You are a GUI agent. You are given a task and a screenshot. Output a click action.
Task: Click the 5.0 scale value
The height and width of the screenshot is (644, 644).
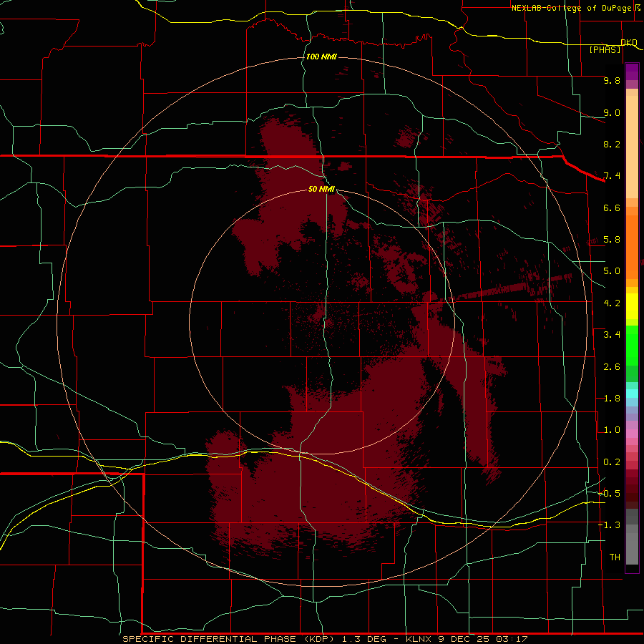click(612, 271)
